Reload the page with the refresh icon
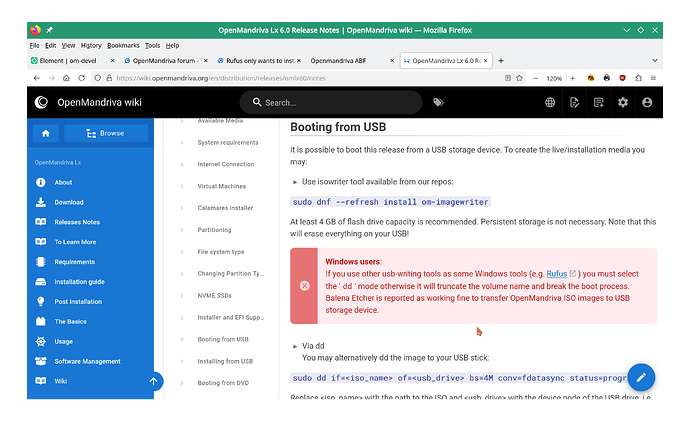The width and height of the screenshot is (690, 431). tap(81, 78)
